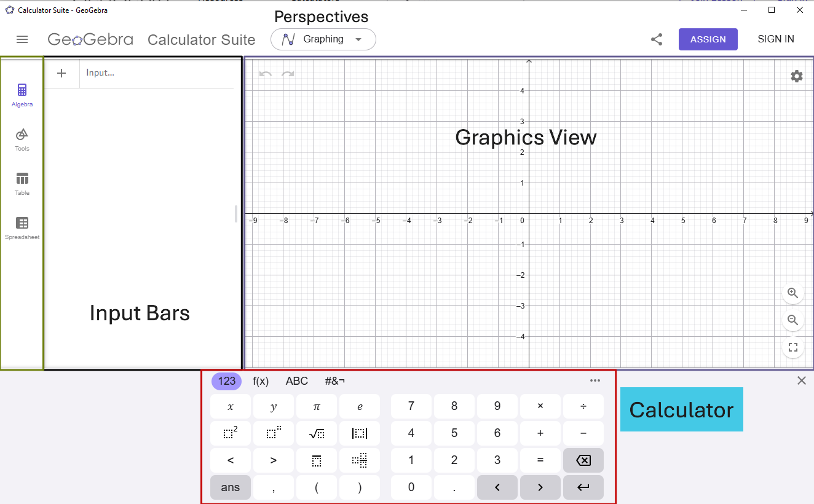Viewport: 814px width, 504px height.
Task: Click the Input field to type an expression
Action: pyautogui.click(x=154, y=73)
